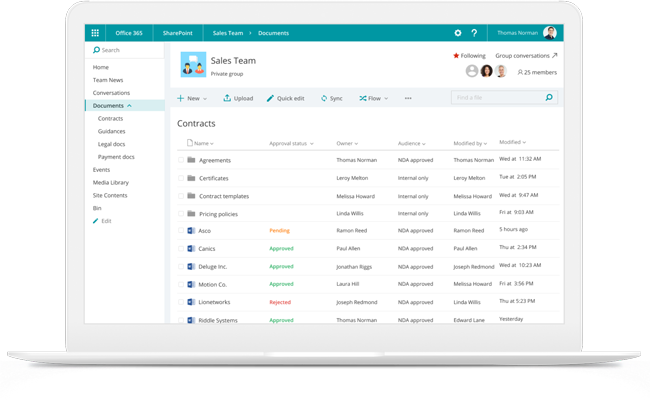Viewport: 650px width, 400px height.
Task: Expand the New dropdown menu
Action: point(192,98)
